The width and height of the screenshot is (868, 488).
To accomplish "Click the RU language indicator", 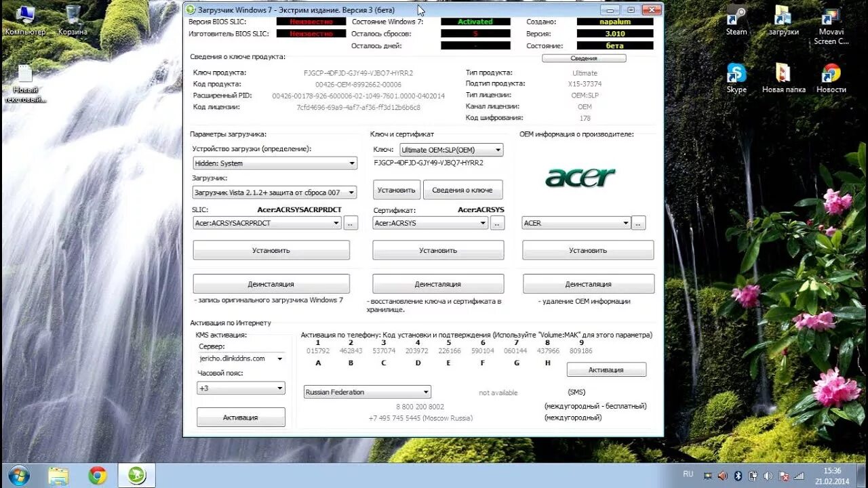I will coord(688,474).
